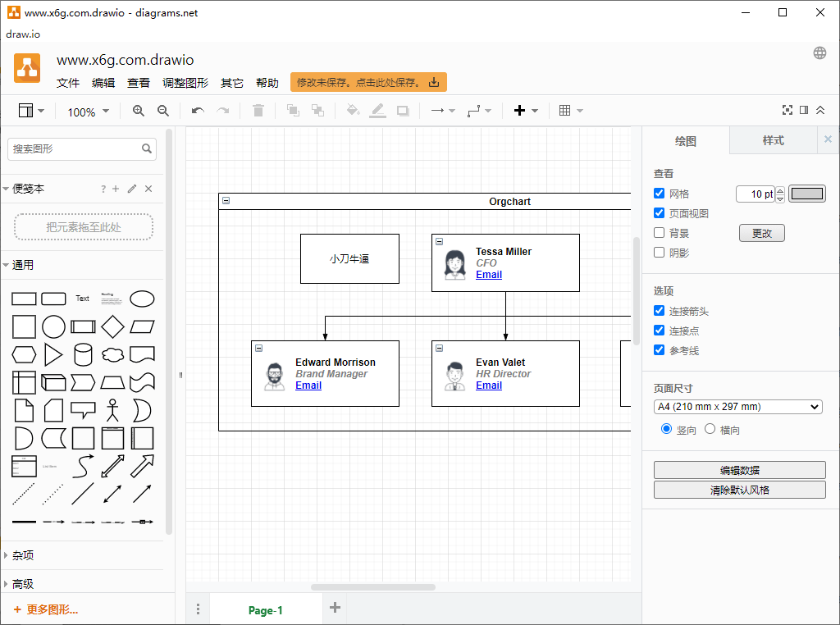
Task: Open the A4 page size dropdown
Action: [737, 406]
